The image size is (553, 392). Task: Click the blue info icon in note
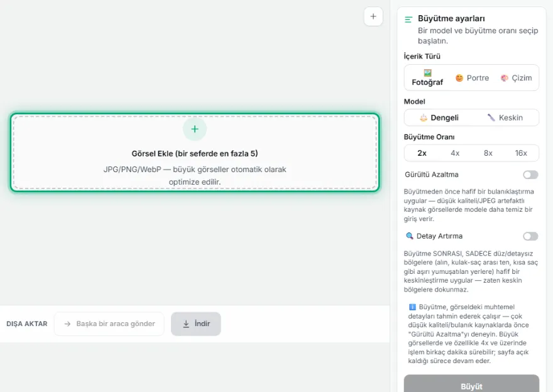[412, 307]
